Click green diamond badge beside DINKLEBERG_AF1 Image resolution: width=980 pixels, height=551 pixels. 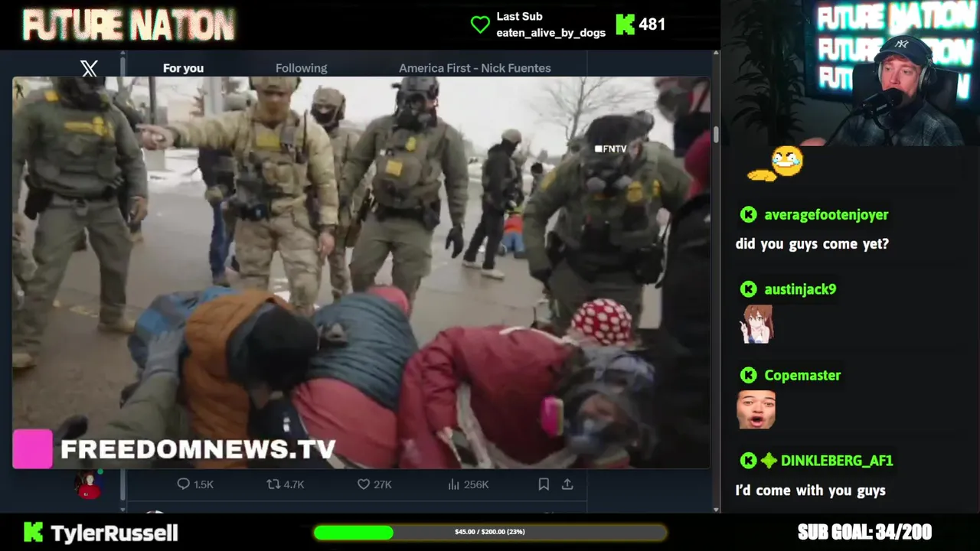[769, 461]
